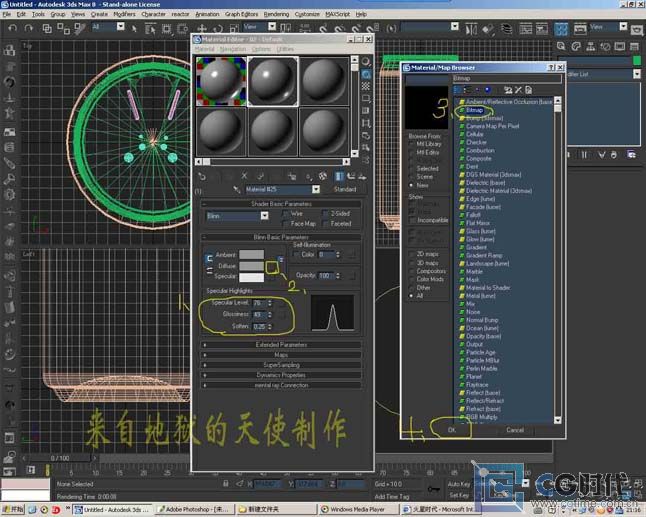Enable the Wire checkbox
This screenshot has height=517, width=646.
286,214
